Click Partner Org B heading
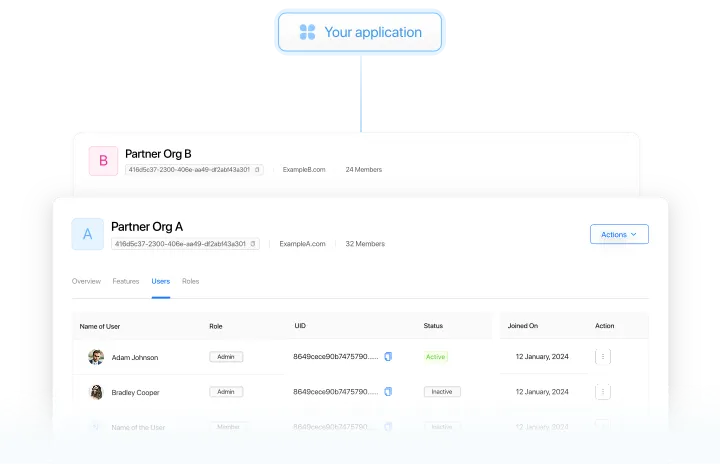Image resolution: width=720 pixels, height=464 pixels. tap(158, 154)
